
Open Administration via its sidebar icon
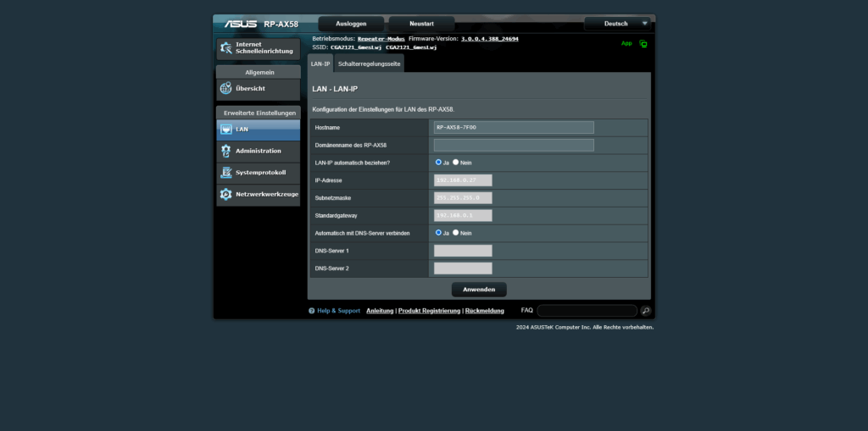coord(225,151)
